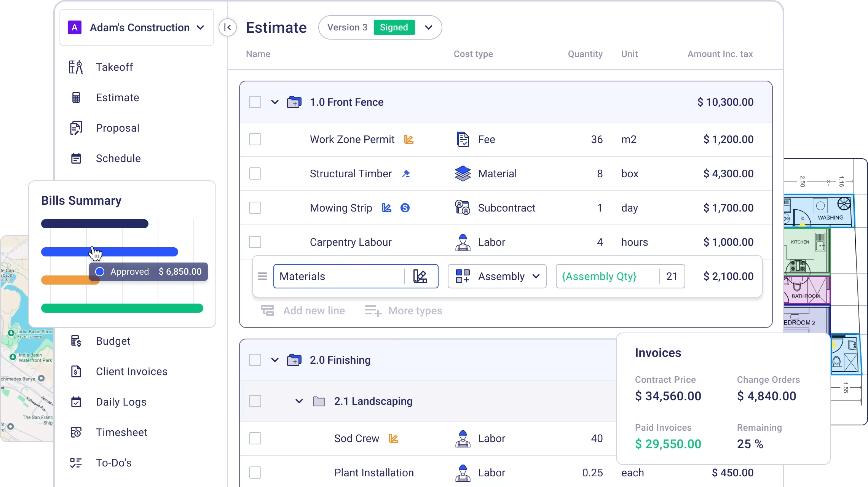Click blue takeoff icon beside Mowing Strip

(386, 208)
